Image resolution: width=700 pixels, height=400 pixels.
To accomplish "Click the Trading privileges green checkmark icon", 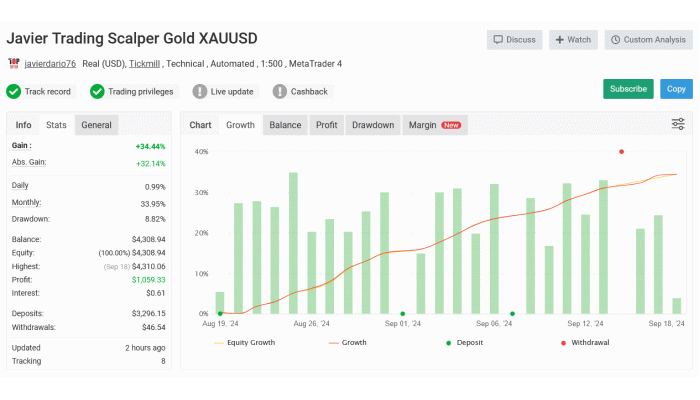I will point(97,91).
